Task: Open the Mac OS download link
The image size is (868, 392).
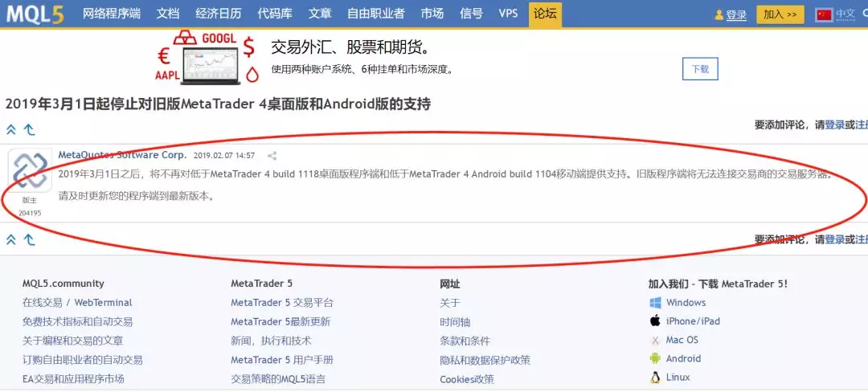Action: 682,340
